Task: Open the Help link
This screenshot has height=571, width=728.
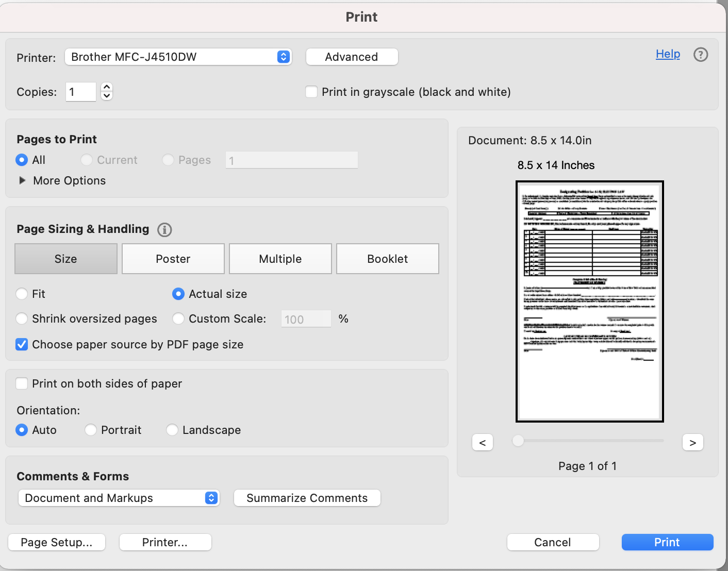Action: point(668,54)
